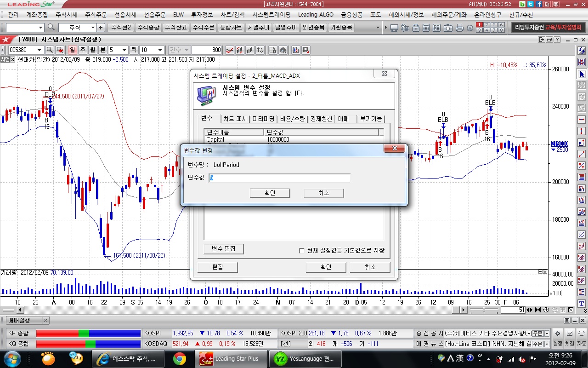The height and width of the screenshot is (368, 588).
Task: Open the tick value 10 dropdown
Action: coord(160,50)
